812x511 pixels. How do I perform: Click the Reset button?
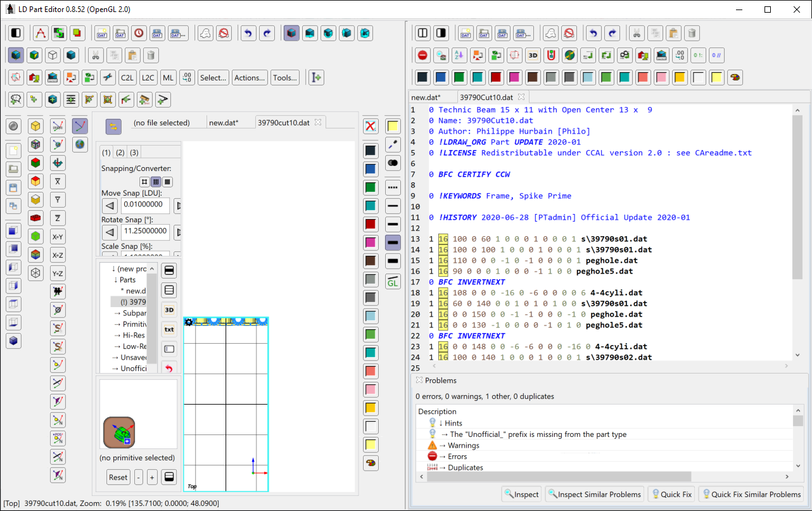[118, 477]
